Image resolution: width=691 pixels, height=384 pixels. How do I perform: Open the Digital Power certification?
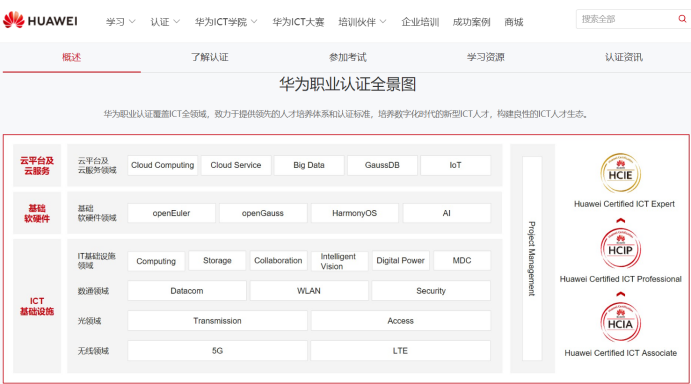(x=401, y=261)
